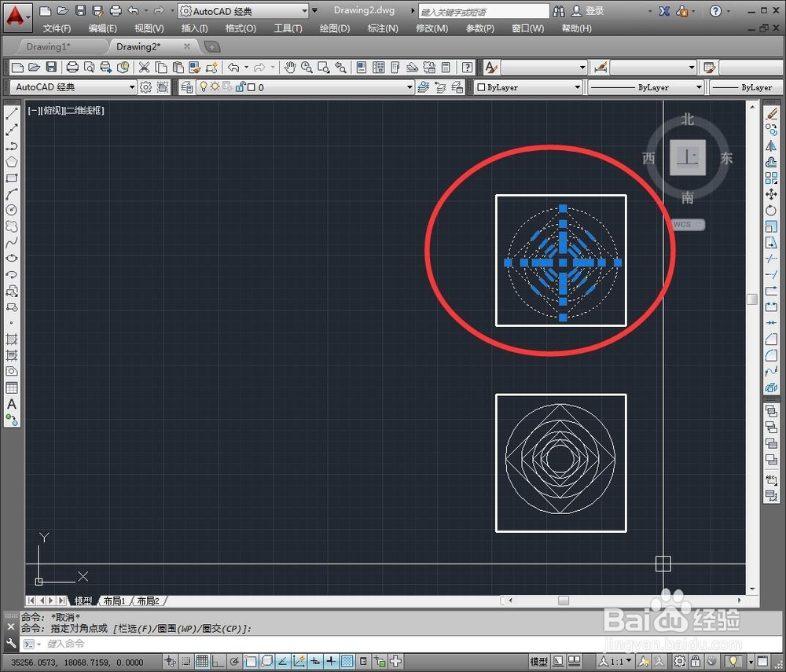Click 东 on the ViewCube compass

[725, 158]
